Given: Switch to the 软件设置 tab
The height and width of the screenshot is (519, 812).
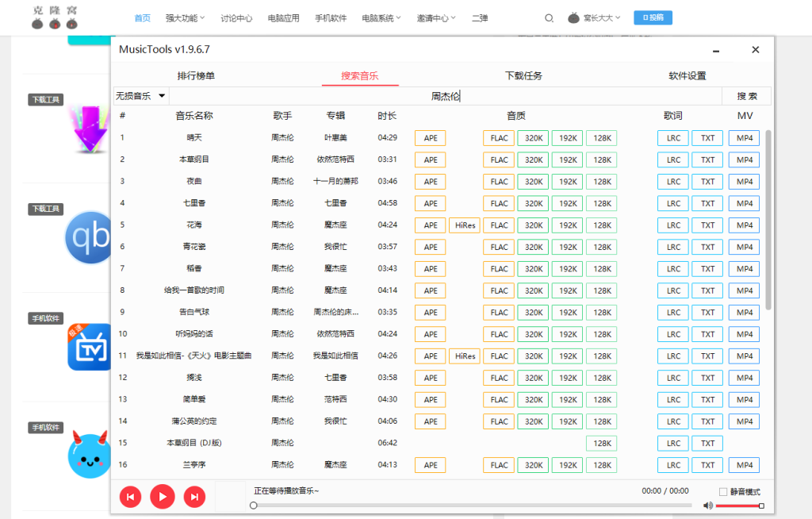Looking at the screenshot, I should coord(688,75).
